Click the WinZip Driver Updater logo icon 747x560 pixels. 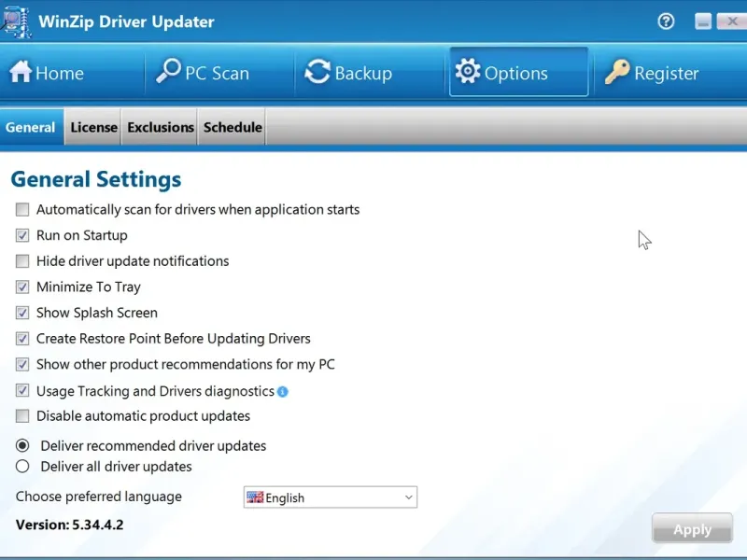click(16, 21)
